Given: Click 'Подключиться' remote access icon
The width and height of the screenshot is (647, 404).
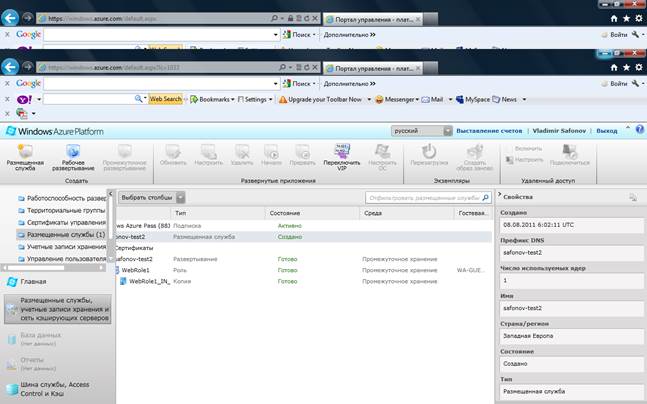Looking at the screenshot, I should point(569,155).
